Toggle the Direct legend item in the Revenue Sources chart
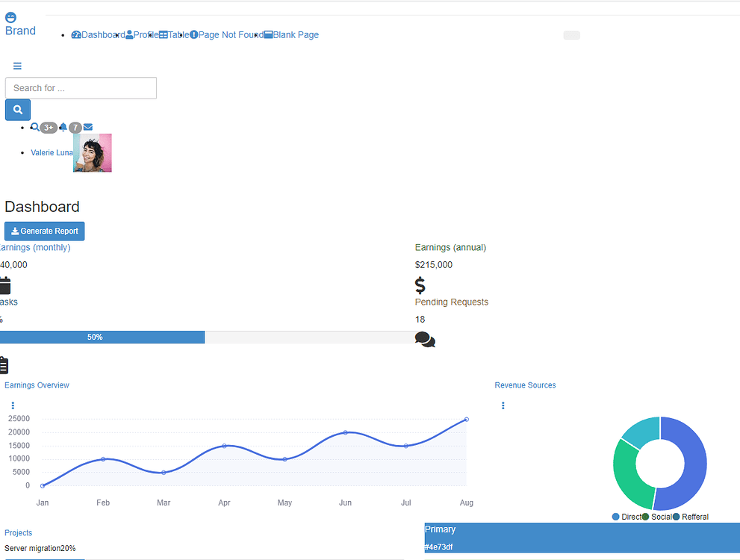740x560 pixels. (x=626, y=517)
